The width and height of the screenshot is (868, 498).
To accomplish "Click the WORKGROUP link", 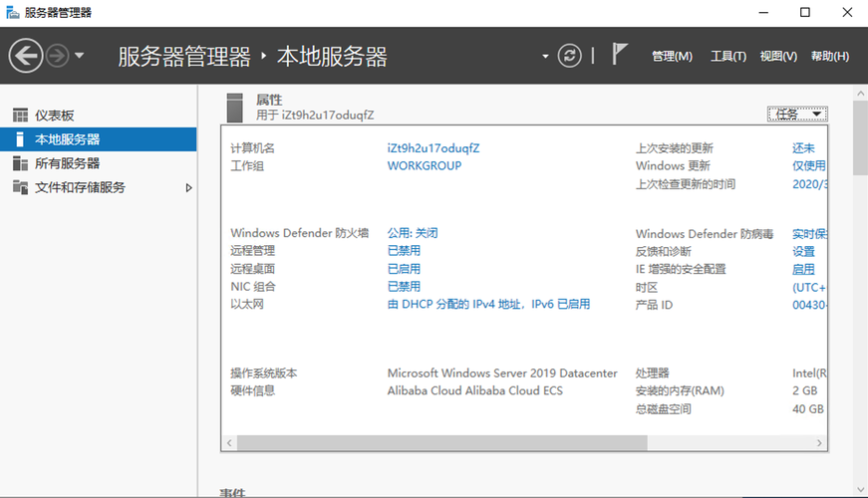I will (x=425, y=166).
